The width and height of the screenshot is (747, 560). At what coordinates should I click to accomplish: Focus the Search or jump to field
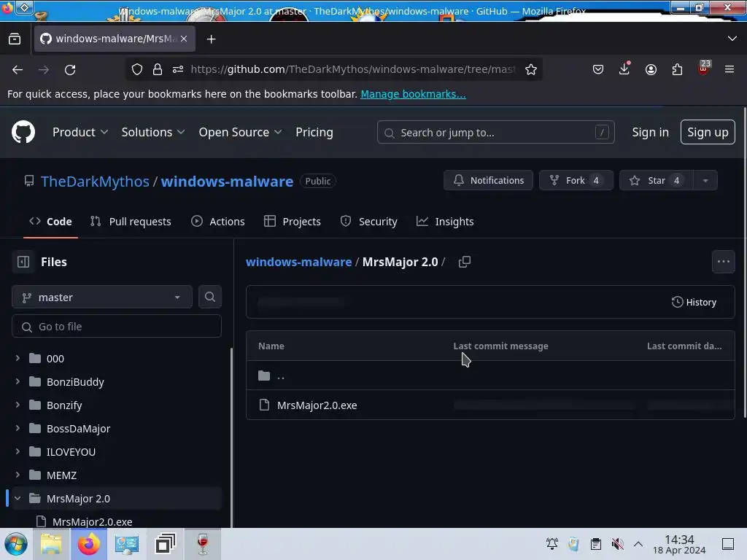pos(495,133)
